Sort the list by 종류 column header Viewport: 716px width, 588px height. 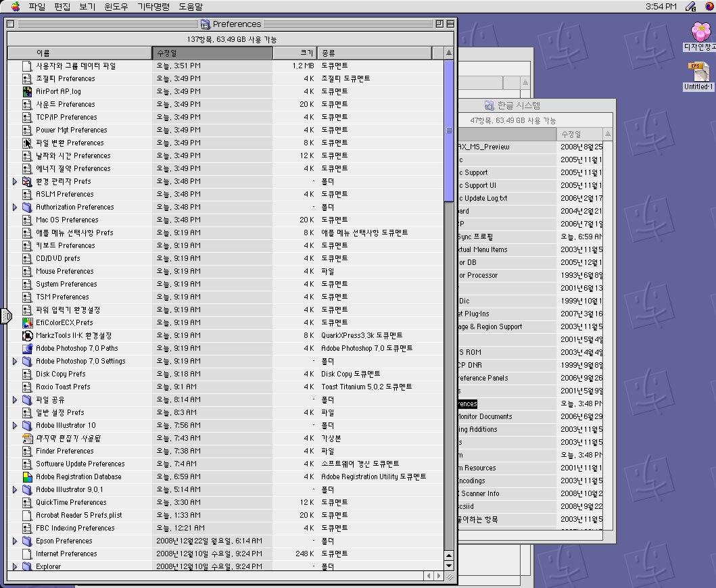(374, 53)
